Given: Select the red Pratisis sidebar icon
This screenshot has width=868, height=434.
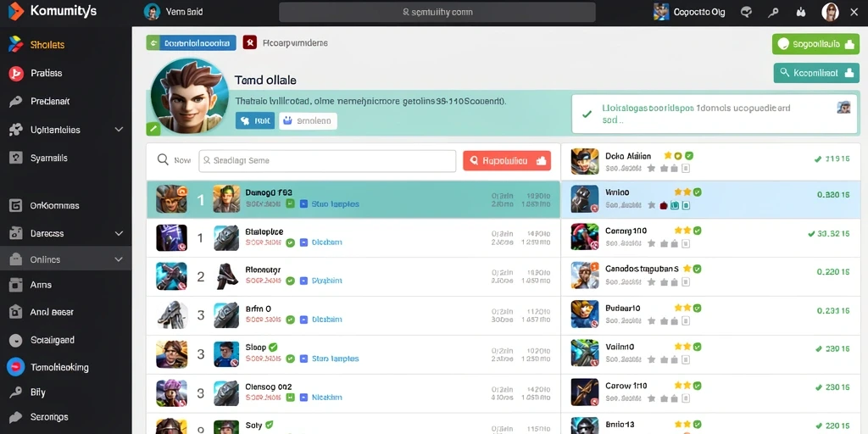Looking at the screenshot, I should [16, 73].
